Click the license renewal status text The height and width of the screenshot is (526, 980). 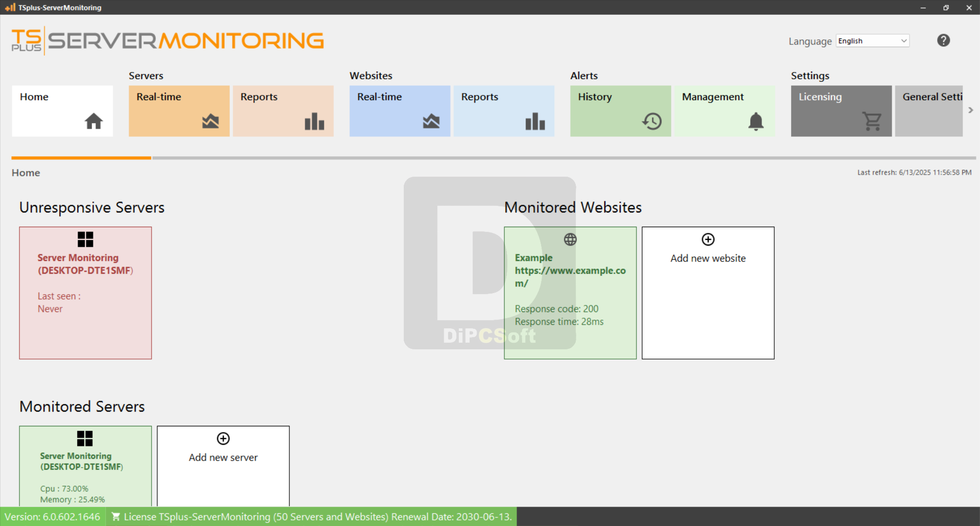[317, 517]
